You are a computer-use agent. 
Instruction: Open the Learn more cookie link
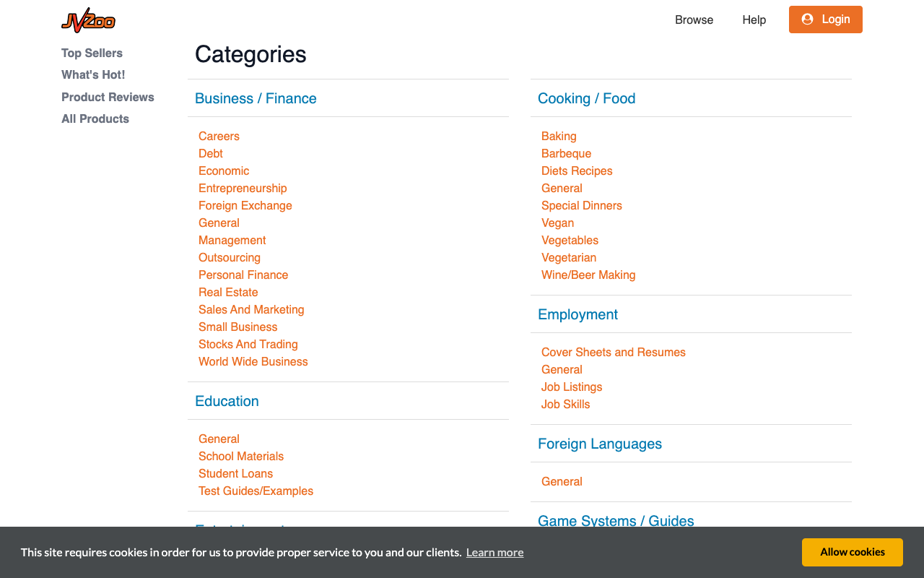pos(494,552)
